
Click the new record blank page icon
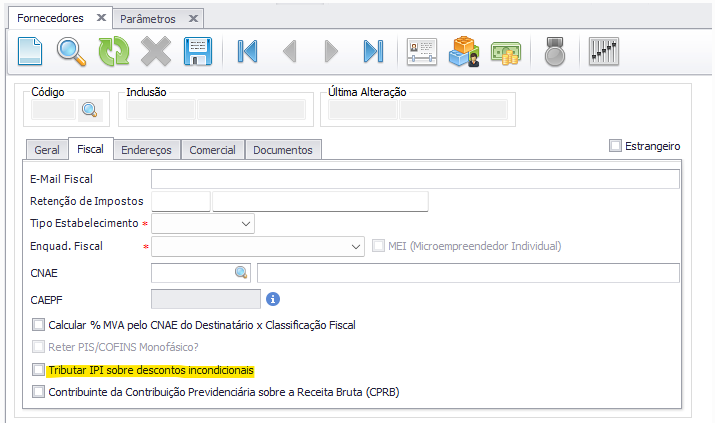(x=31, y=51)
